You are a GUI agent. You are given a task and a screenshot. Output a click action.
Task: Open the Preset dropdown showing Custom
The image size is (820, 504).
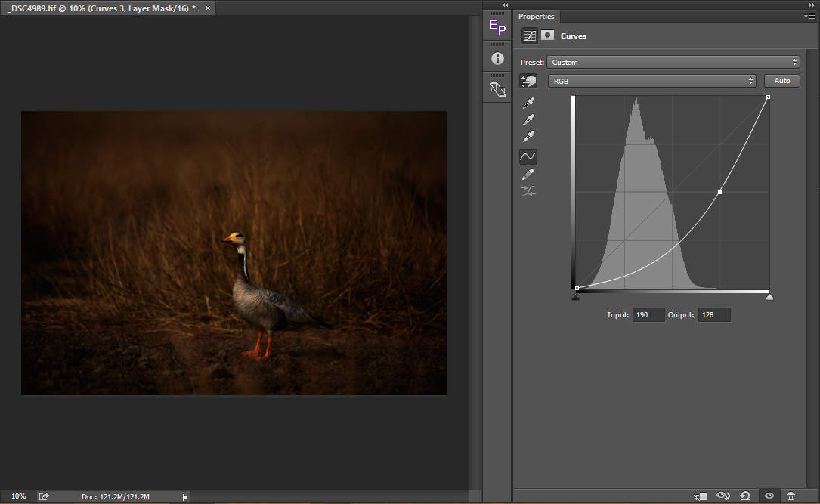pyautogui.click(x=673, y=62)
